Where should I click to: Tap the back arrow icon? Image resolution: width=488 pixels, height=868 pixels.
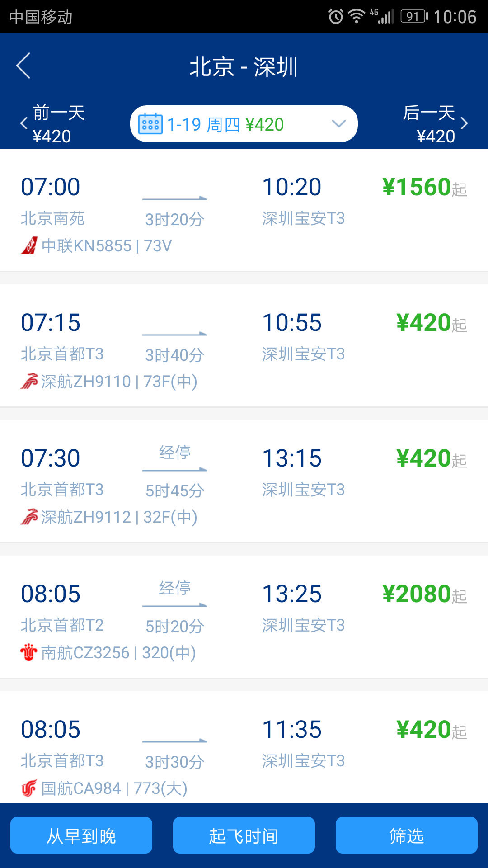coord(23,66)
